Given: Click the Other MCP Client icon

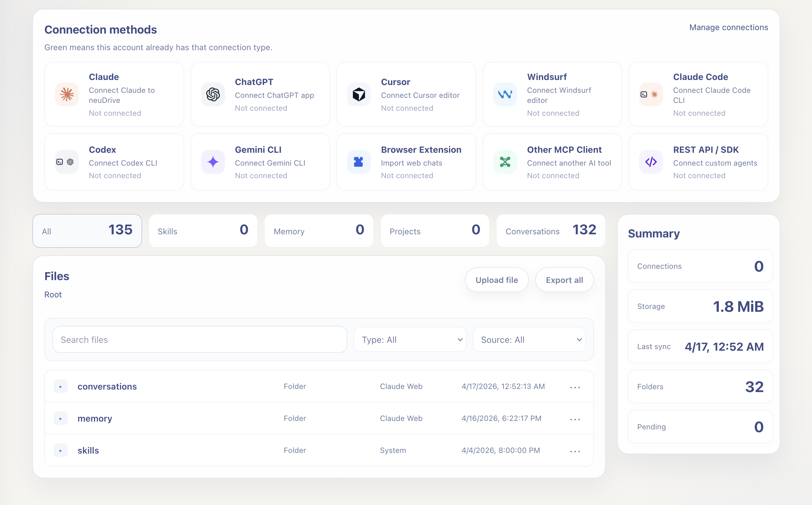Looking at the screenshot, I should [505, 162].
